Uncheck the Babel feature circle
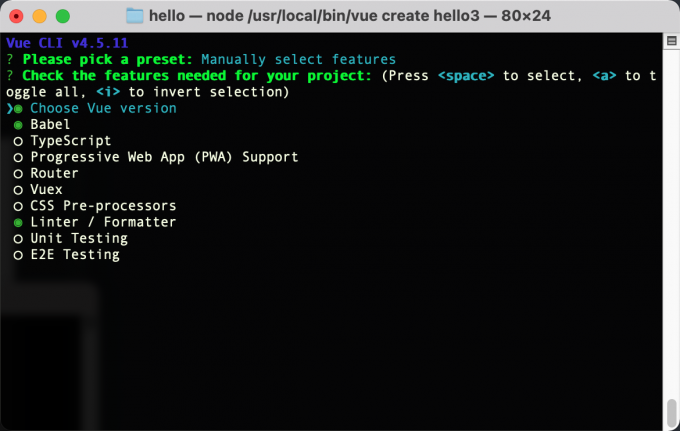This screenshot has height=431, width=680. click(18, 125)
